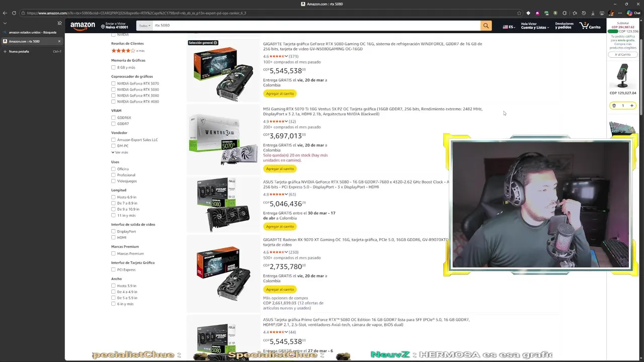Check the DisplayPort output interface filter
Image resolution: width=644 pixels, height=362 pixels.
tap(113, 231)
